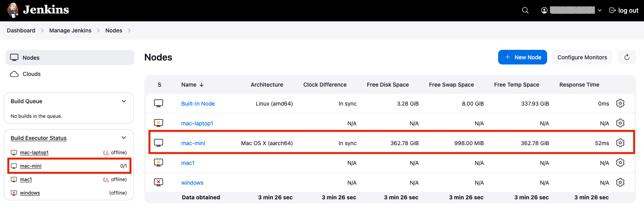Expand chevron after Manage Jenkins breadcrumb

[98, 30]
